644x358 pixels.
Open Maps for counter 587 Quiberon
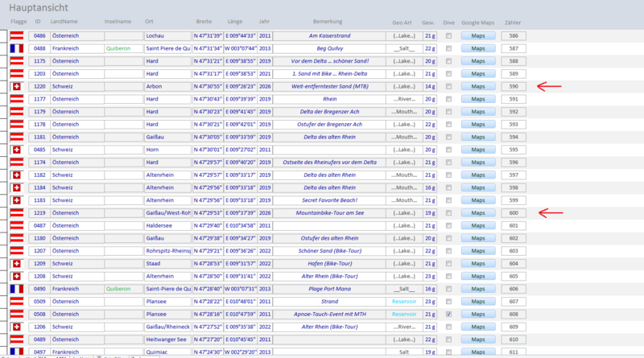point(478,48)
